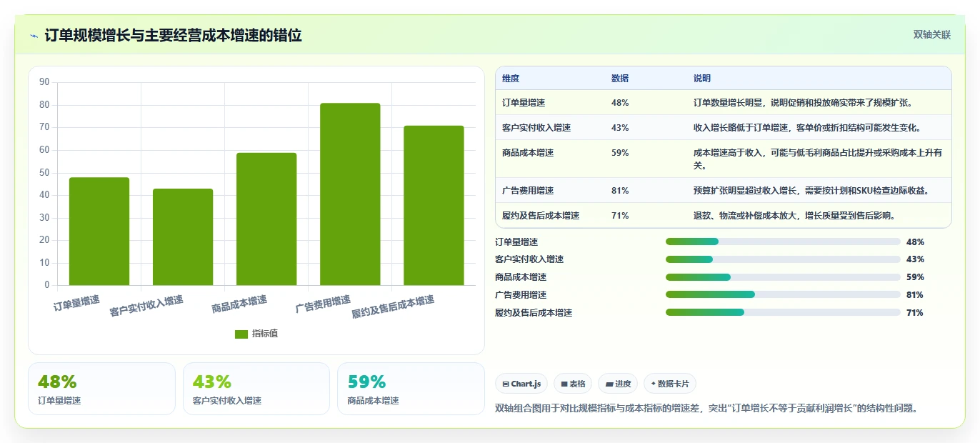The width and height of the screenshot is (980, 443).
Task: Click the description starting 退款、物流或补偿成本放大
Action: [794, 215]
